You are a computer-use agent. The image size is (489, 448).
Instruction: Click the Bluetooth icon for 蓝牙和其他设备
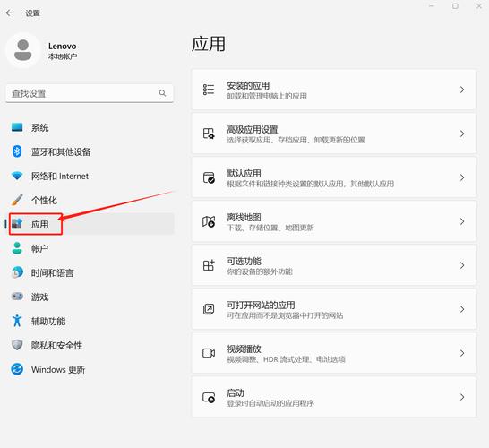tap(17, 151)
